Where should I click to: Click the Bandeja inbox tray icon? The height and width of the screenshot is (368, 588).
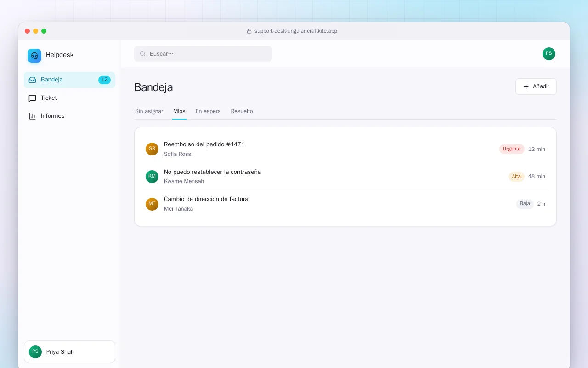32,80
